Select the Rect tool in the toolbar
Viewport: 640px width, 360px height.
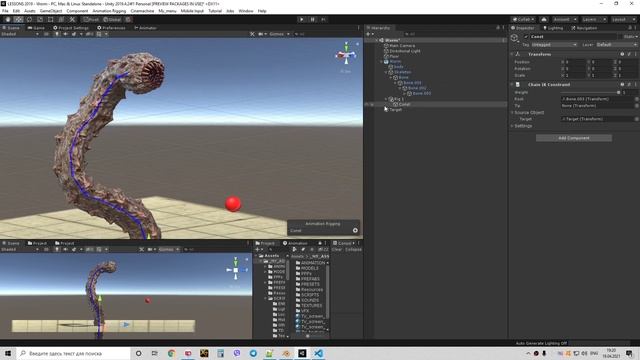51,20
